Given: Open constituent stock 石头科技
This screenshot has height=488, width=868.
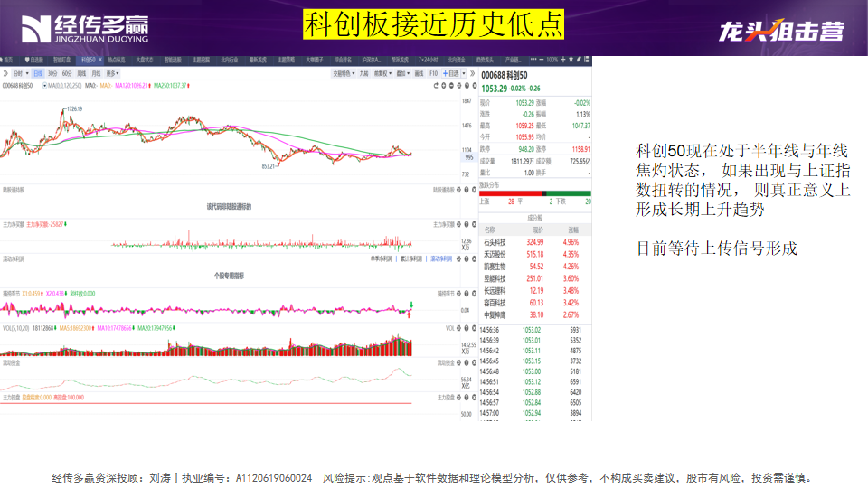Looking at the screenshot, I should point(495,242).
